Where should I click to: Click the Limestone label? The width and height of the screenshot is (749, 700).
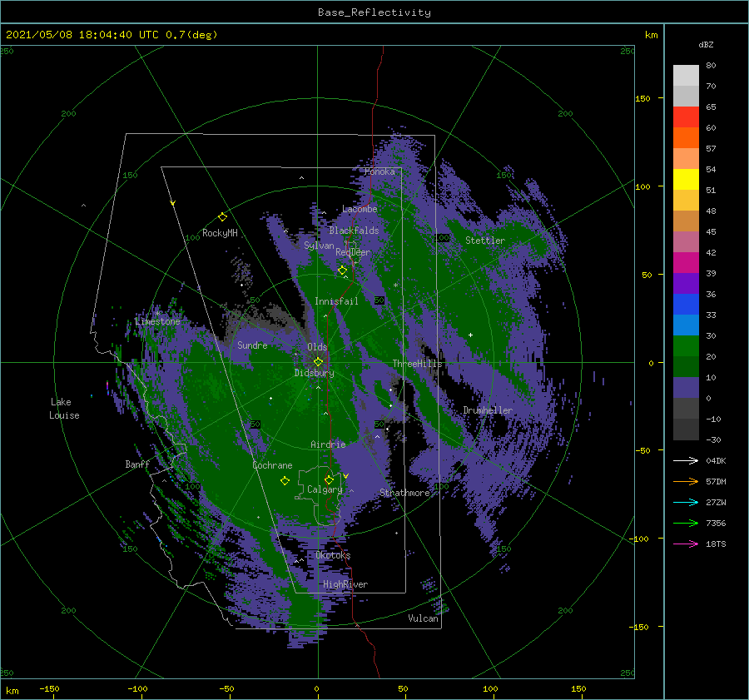157,321
